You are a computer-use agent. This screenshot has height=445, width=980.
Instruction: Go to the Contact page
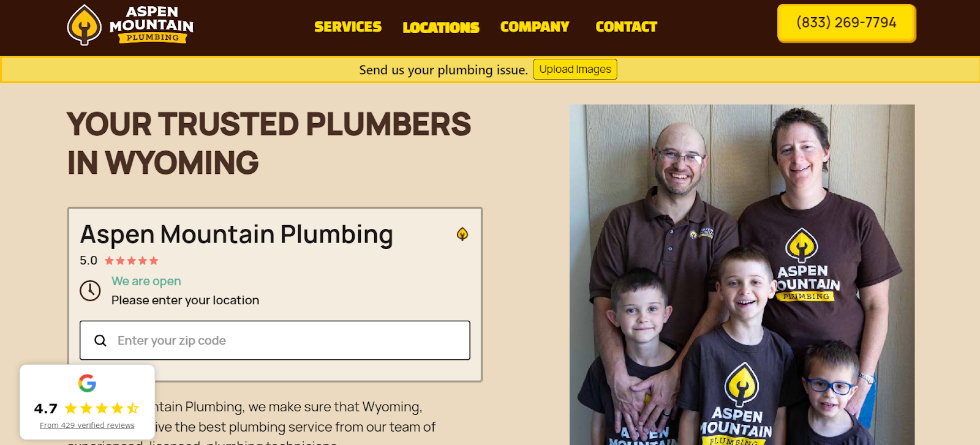(x=626, y=27)
